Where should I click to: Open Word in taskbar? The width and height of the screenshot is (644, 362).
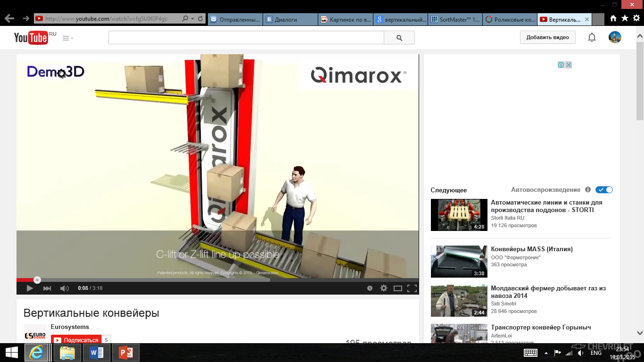96,353
